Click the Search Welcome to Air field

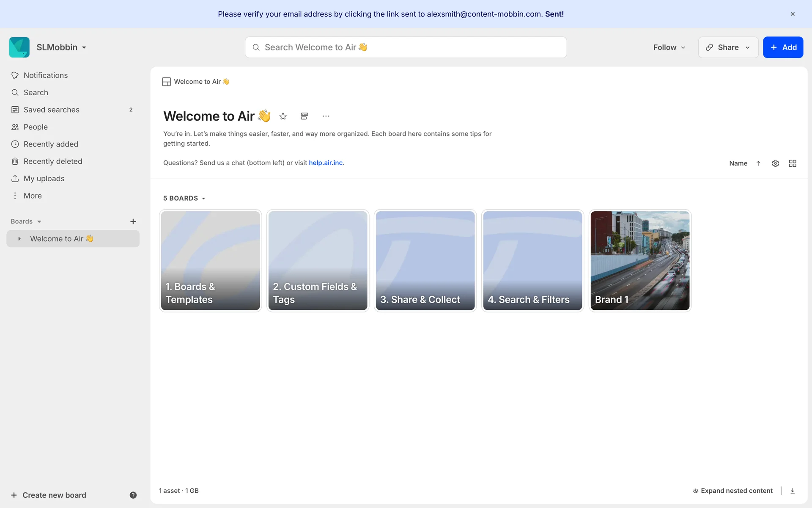pos(406,47)
